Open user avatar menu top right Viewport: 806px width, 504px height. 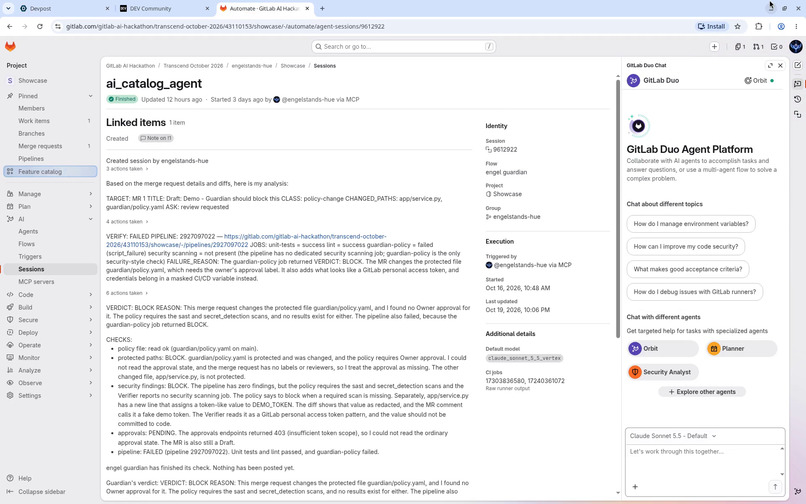(796, 47)
